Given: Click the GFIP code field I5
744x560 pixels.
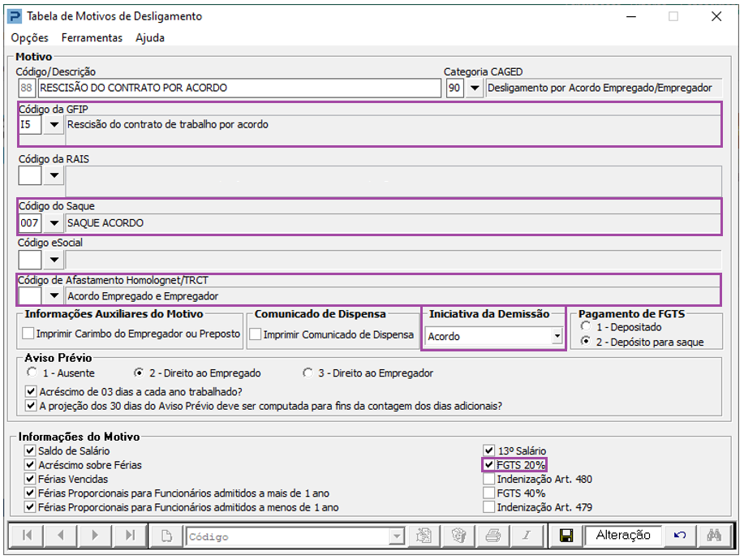Looking at the screenshot, I should click(30, 125).
